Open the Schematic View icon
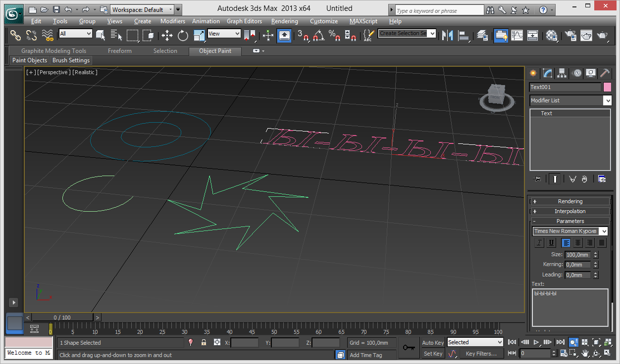The width and height of the screenshot is (620, 364). (533, 35)
